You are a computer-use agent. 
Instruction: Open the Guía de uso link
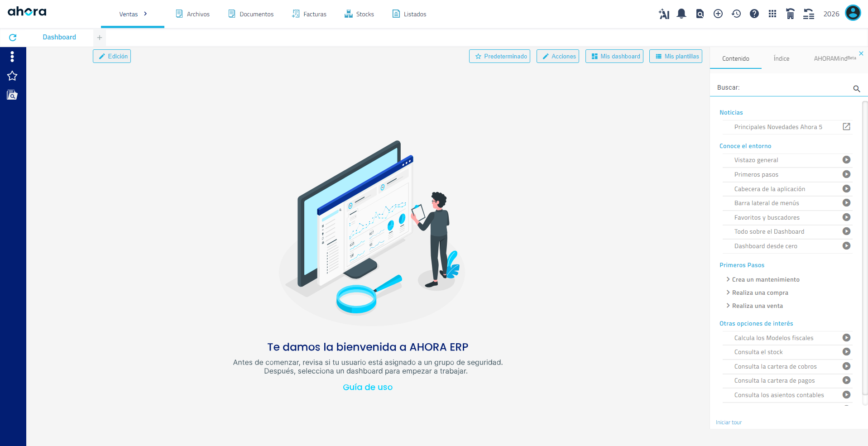tap(368, 387)
